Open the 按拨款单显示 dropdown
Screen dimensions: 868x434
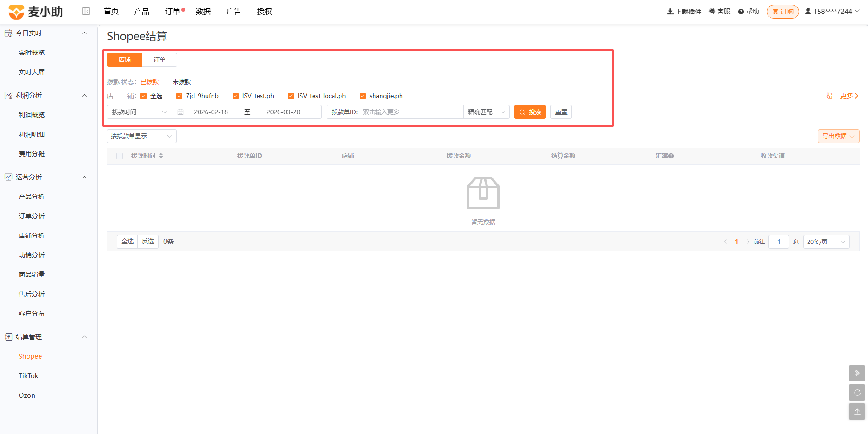coord(142,136)
